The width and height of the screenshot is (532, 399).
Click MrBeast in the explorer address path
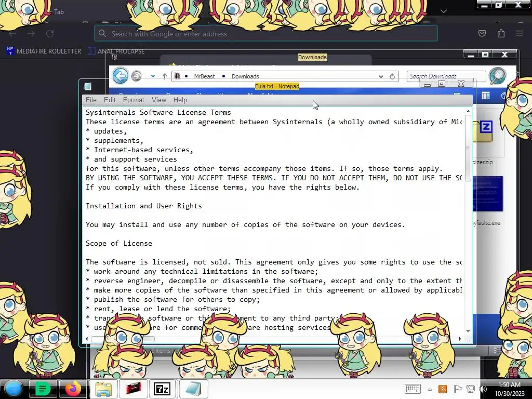(x=204, y=76)
